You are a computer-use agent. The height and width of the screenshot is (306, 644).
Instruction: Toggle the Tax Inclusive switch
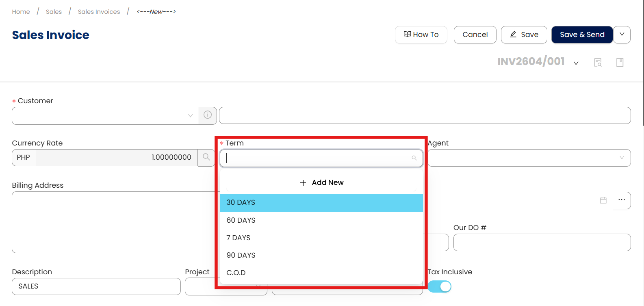(x=440, y=286)
